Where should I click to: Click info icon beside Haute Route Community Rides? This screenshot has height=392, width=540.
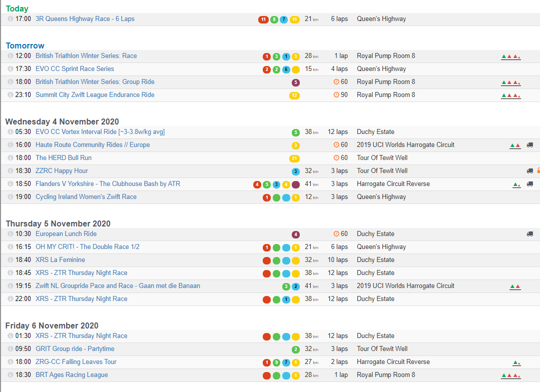[x=11, y=145]
